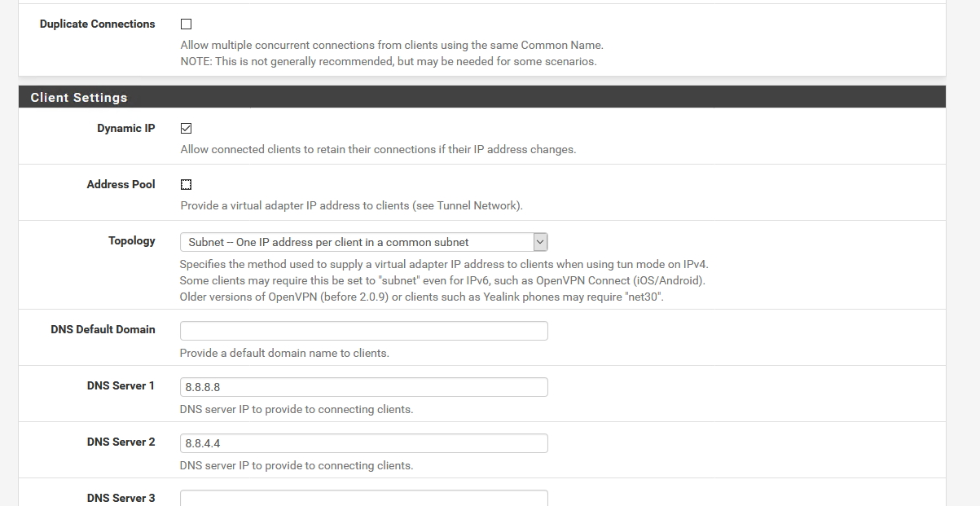Click the DNS Server 3 label
Image resolution: width=980 pixels, height=506 pixels.
(121, 498)
